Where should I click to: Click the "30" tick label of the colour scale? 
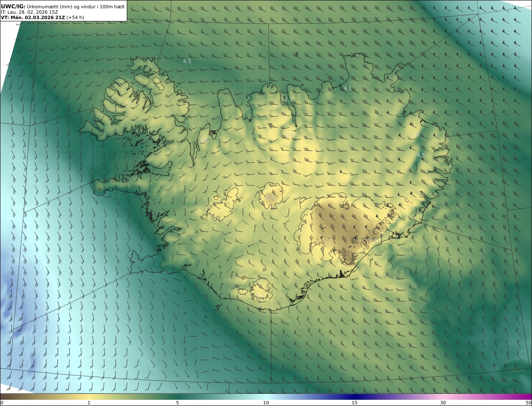point(443,403)
